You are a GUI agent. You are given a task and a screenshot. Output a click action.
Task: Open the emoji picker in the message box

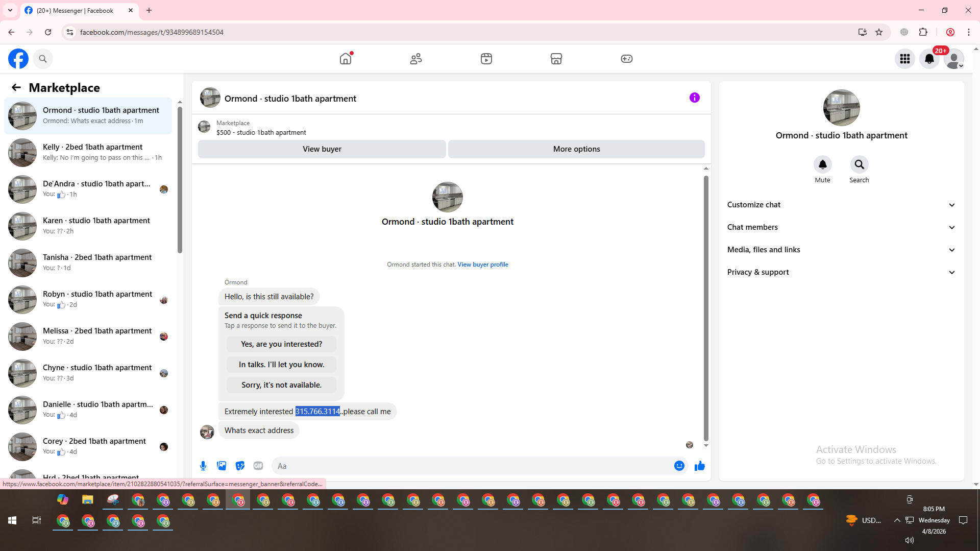679,466
